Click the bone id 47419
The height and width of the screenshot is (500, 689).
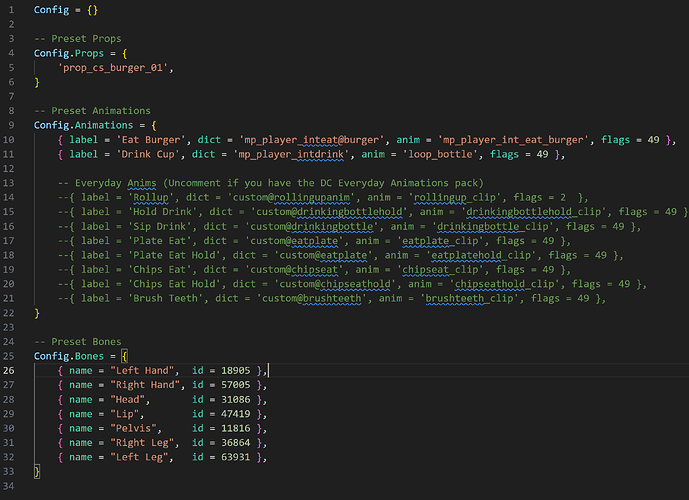pos(236,414)
